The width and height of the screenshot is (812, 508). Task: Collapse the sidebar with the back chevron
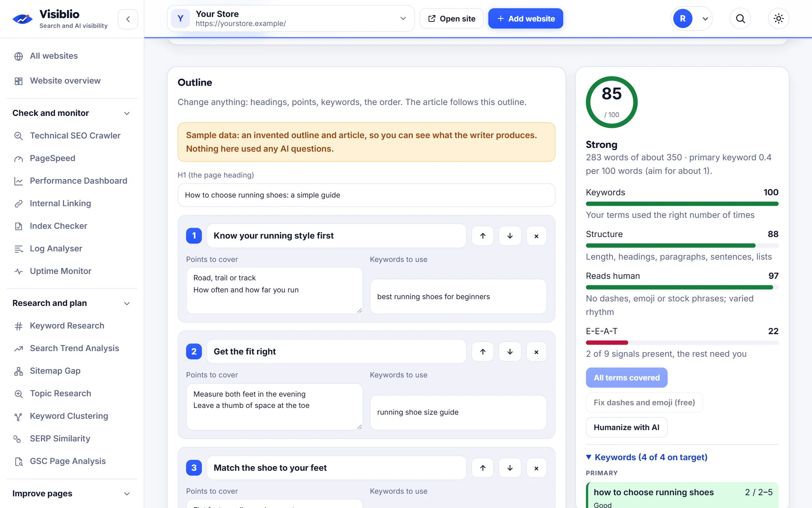pos(128,19)
